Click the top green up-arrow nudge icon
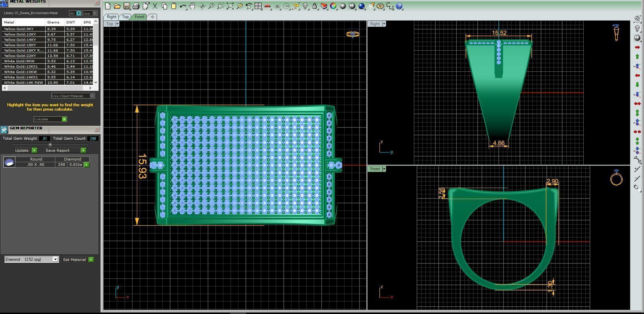The width and height of the screenshot is (644, 314). (637, 57)
